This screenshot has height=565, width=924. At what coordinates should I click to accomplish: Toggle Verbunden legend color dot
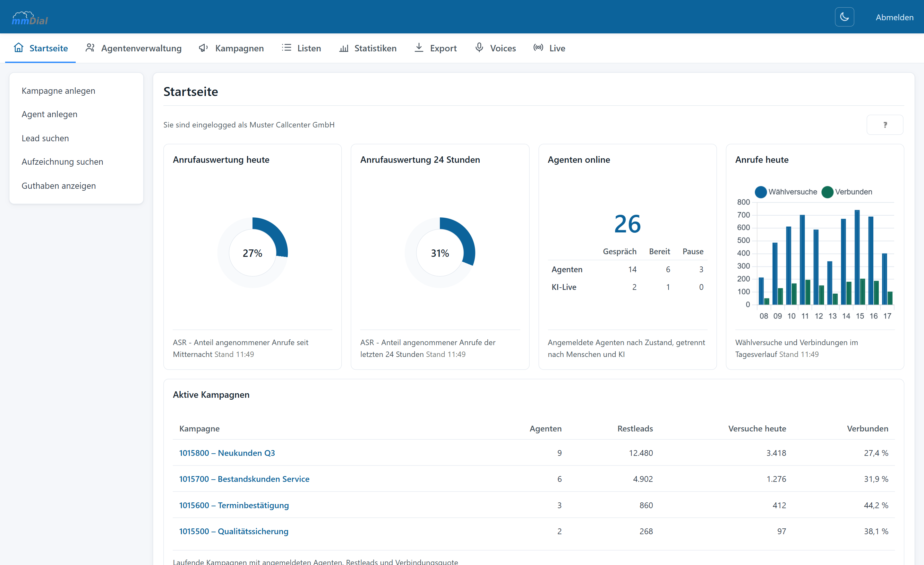coord(827,192)
